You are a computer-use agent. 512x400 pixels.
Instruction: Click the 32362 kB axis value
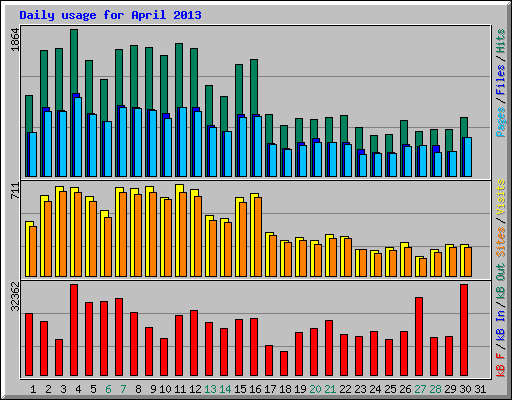(15, 297)
